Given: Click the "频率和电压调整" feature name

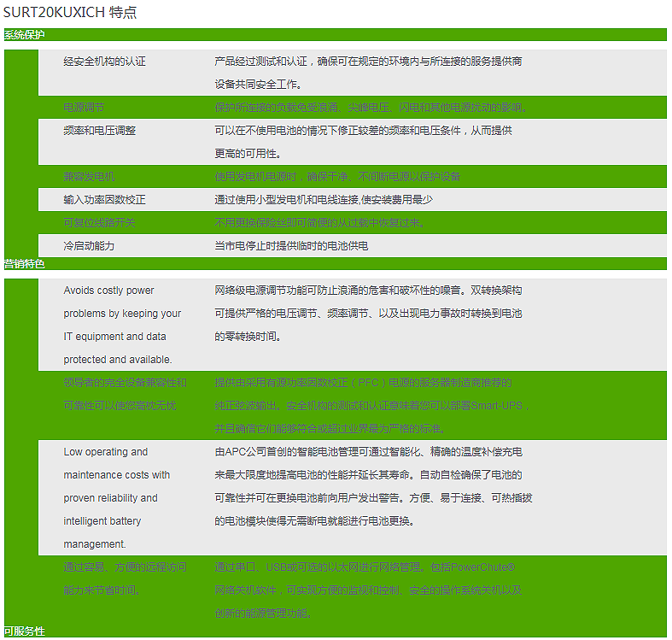Looking at the screenshot, I should tap(99, 131).
